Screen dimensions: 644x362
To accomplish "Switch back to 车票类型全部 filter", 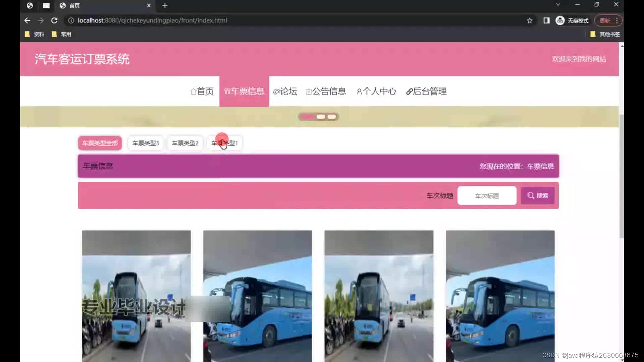I will [100, 143].
